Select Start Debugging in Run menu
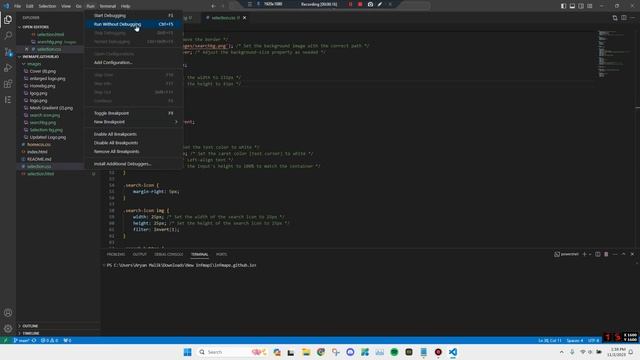The width and height of the screenshot is (640, 360). 133,16
